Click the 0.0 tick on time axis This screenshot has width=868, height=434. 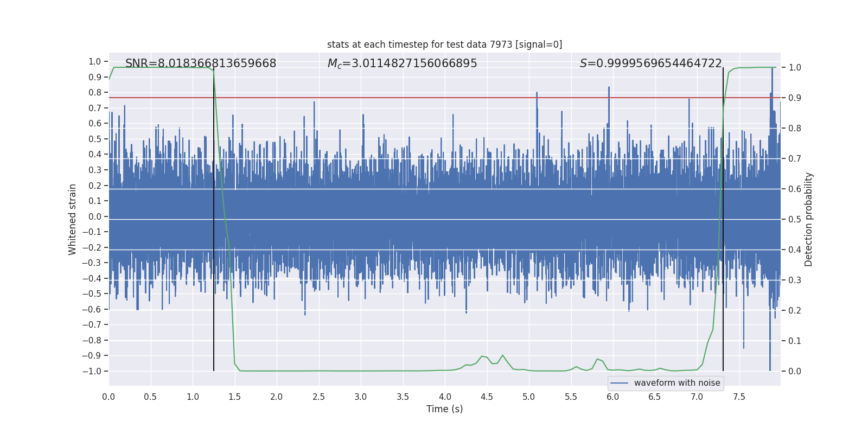[x=108, y=397]
